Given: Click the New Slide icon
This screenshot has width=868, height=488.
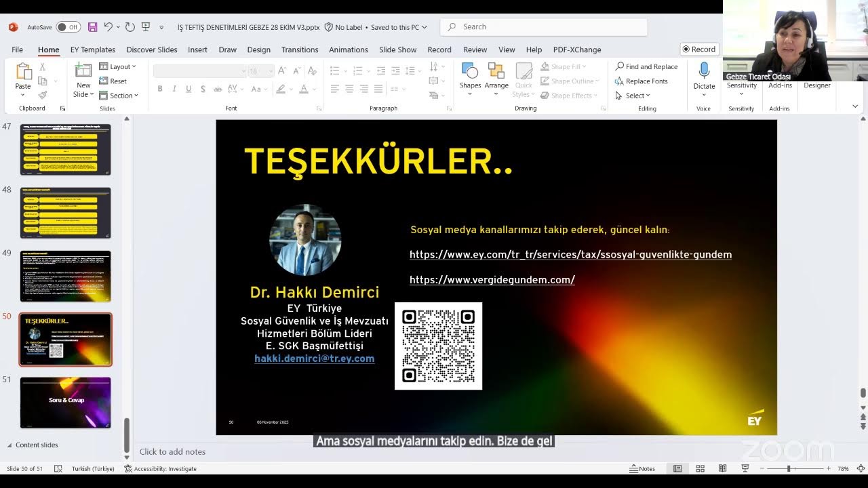Looking at the screenshot, I should point(83,71).
